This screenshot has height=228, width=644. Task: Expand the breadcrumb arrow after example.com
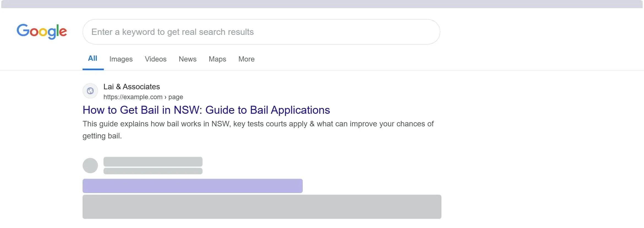click(166, 97)
